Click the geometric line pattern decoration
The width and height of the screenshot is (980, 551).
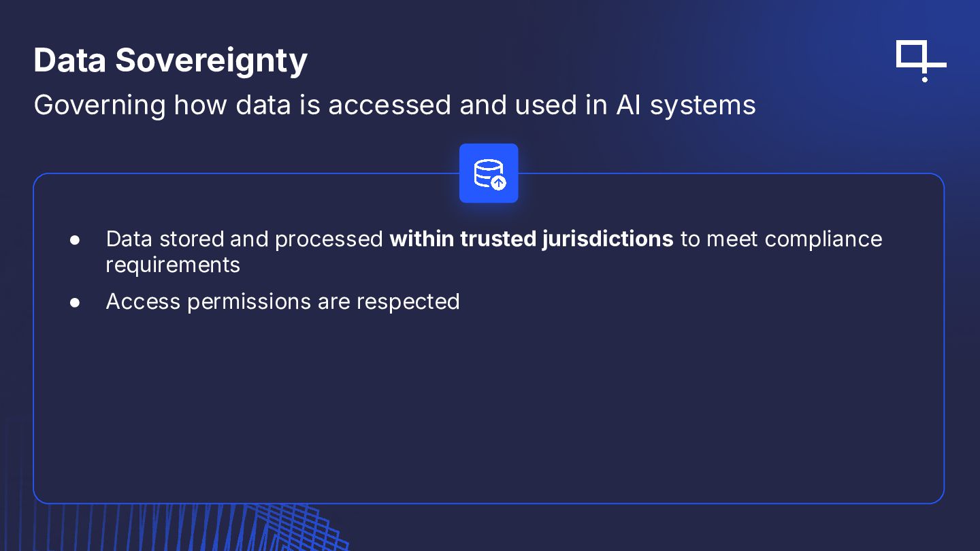pyautogui.click(x=204, y=527)
